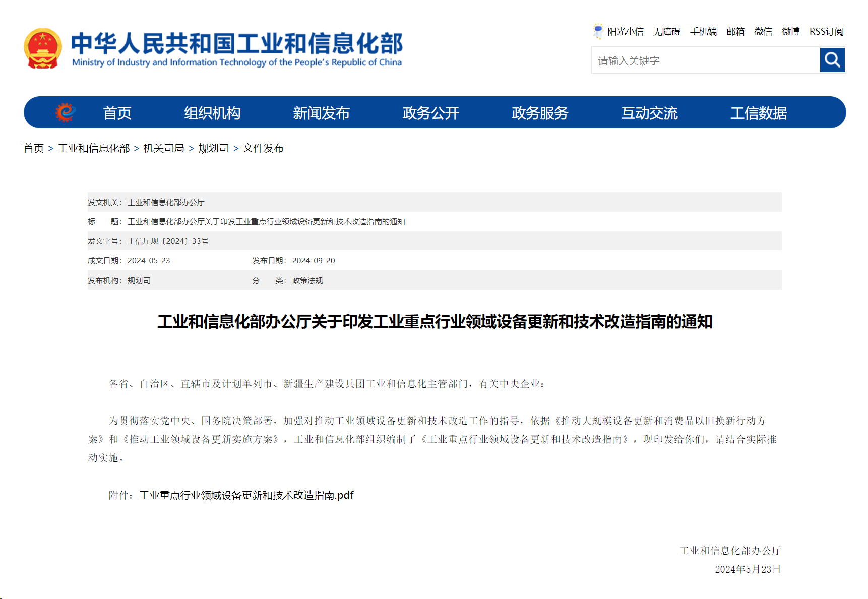Click the salutation line starting 各省、自治区
Image resolution: width=868 pixels, height=599 pixels.
(x=327, y=384)
